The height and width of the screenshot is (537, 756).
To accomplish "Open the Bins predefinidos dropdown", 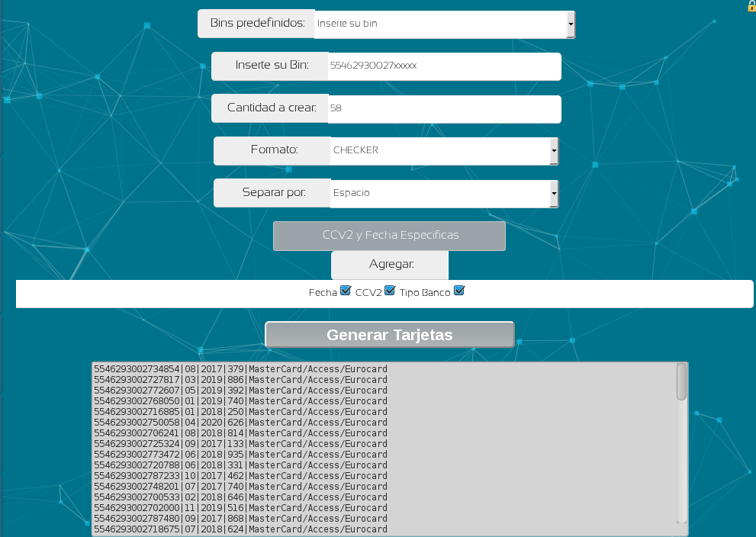I will pos(445,24).
